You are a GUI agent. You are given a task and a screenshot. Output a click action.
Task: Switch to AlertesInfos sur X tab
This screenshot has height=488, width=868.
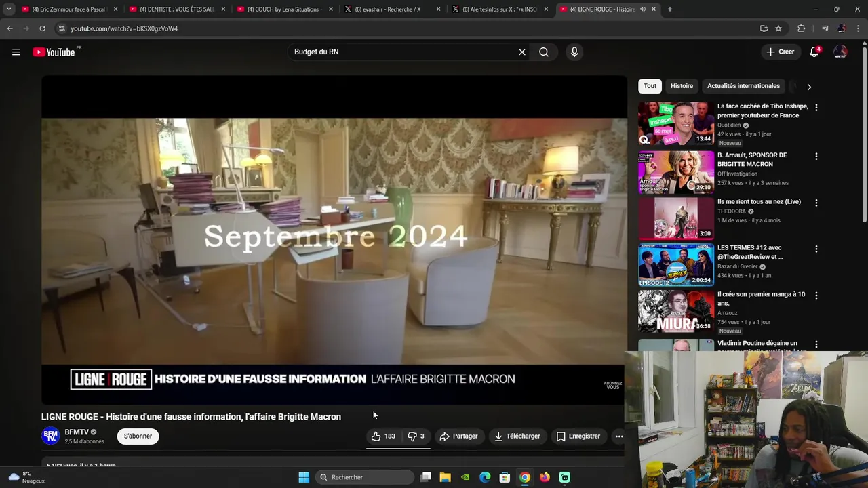(x=500, y=9)
